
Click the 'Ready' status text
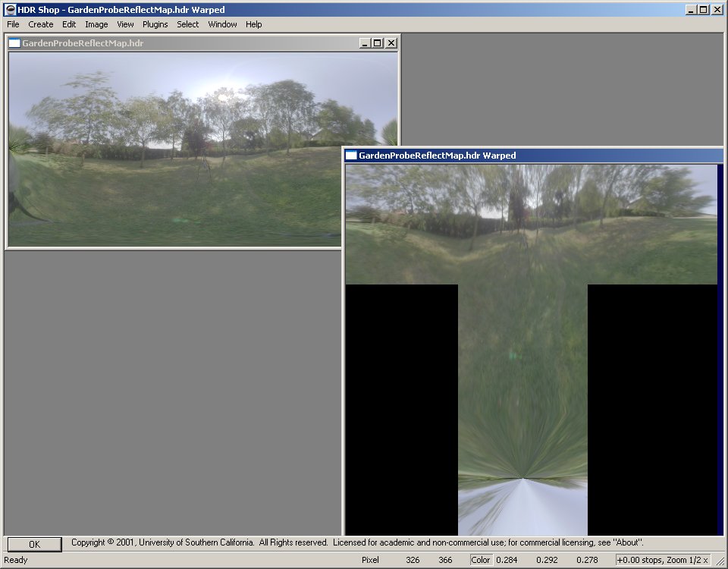16,560
